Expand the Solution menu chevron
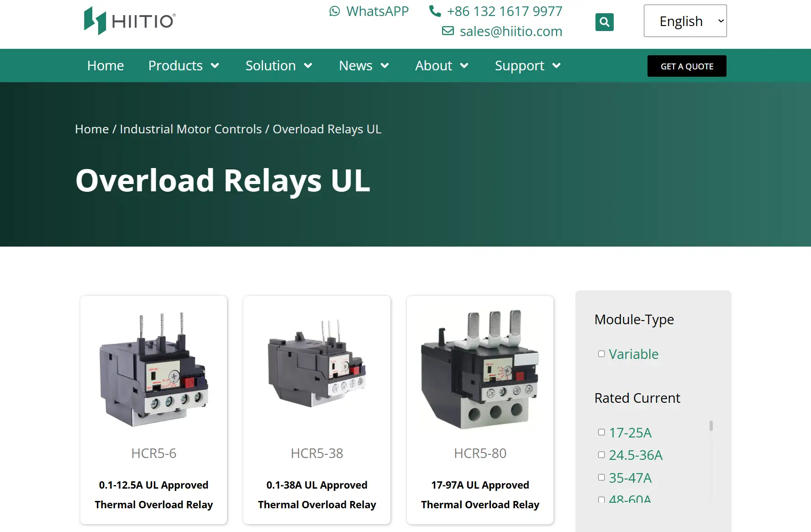811x532 pixels. click(x=308, y=66)
